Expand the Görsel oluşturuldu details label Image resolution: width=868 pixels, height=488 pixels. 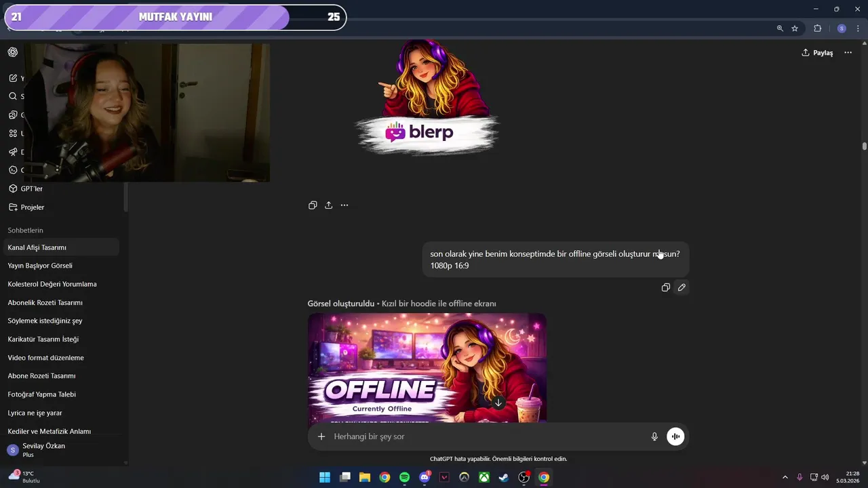pyautogui.click(x=401, y=304)
